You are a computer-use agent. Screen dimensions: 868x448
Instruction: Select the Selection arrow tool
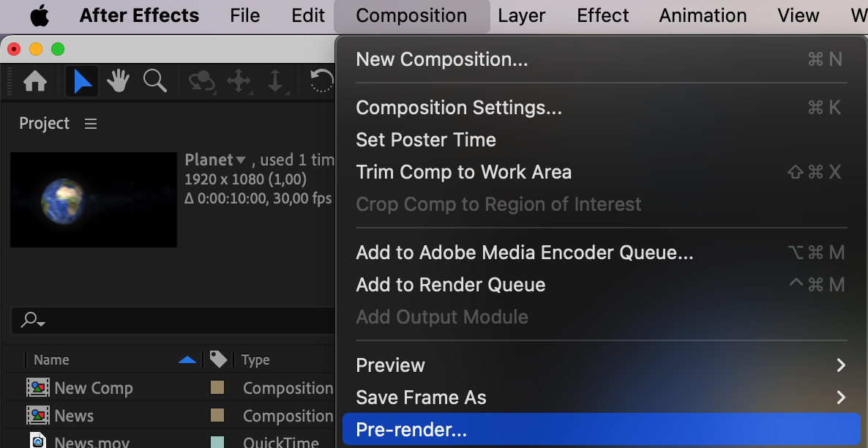point(82,81)
